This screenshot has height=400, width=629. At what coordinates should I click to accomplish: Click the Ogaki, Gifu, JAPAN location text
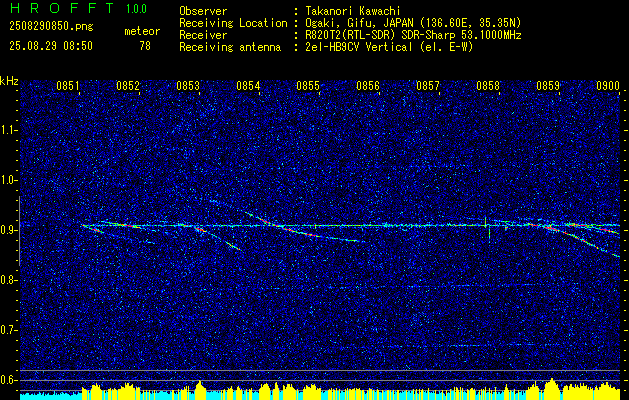(413, 23)
